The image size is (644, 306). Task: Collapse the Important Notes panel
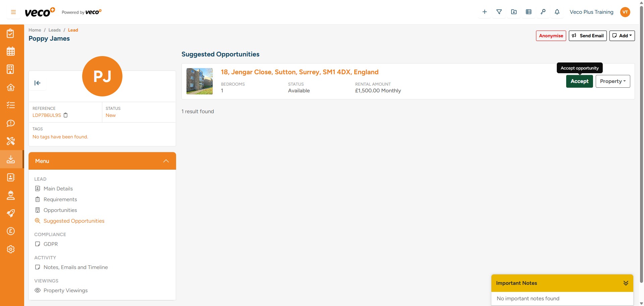(x=626, y=283)
